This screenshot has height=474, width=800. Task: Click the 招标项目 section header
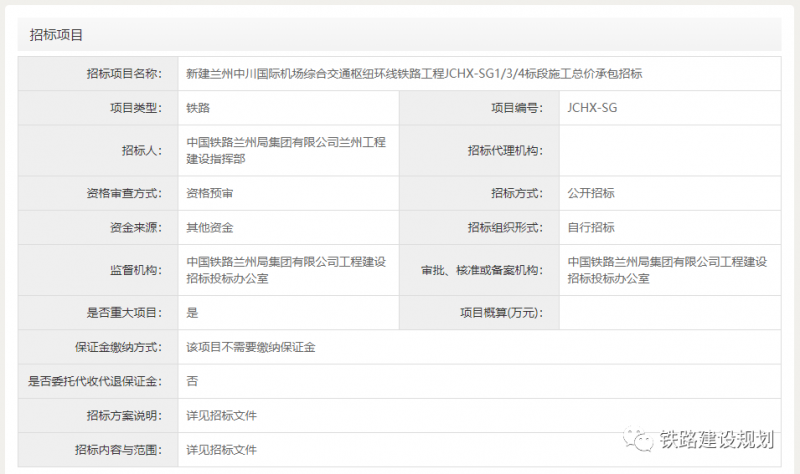(56, 34)
